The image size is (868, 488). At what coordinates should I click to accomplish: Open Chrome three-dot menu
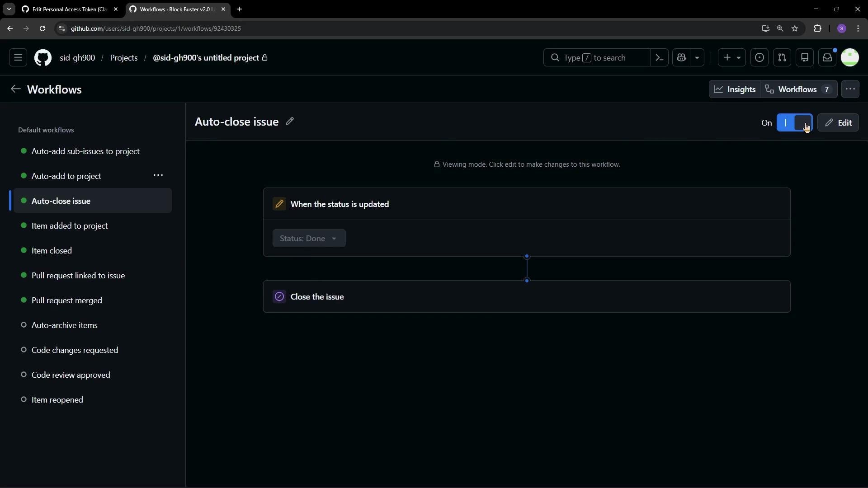tap(859, 28)
